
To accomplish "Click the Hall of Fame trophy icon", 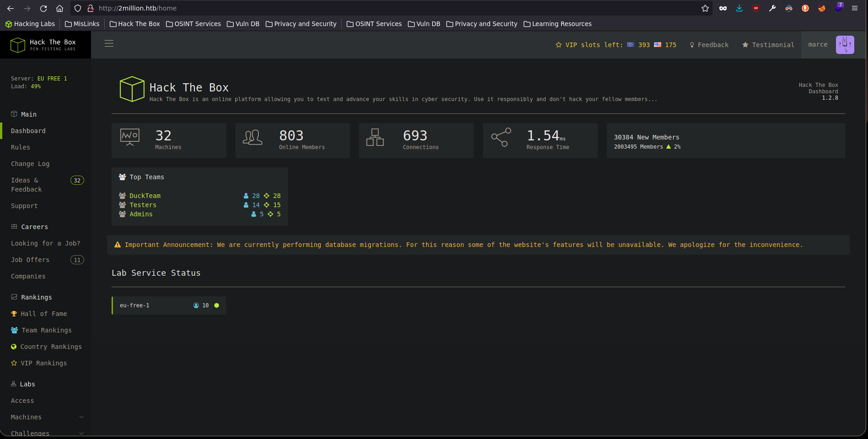I will [x=14, y=314].
